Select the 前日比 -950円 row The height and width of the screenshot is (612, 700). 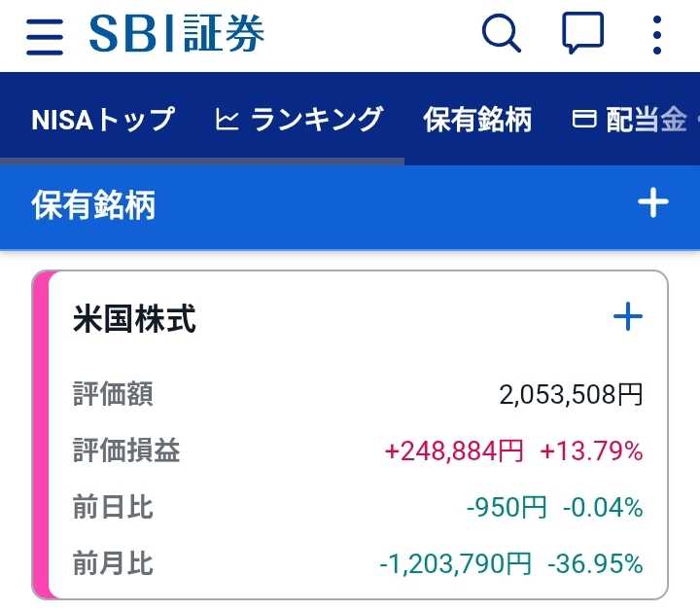click(x=358, y=507)
